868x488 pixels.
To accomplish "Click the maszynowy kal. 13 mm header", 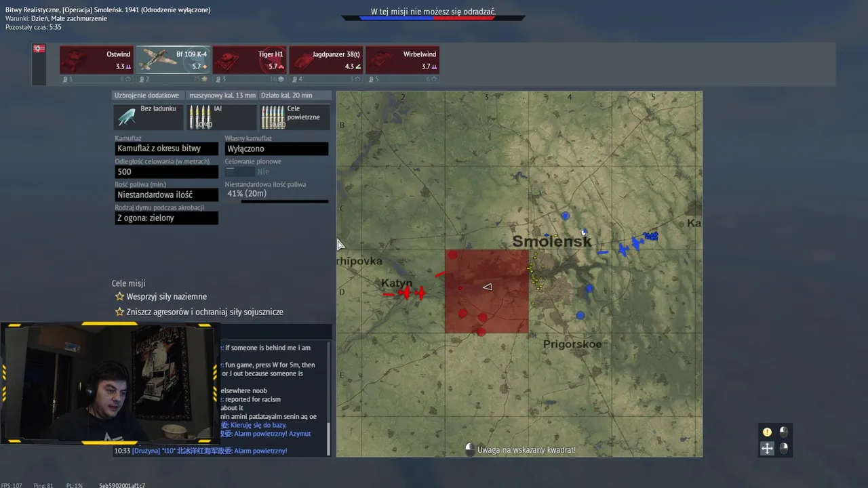I will coord(222,96).
